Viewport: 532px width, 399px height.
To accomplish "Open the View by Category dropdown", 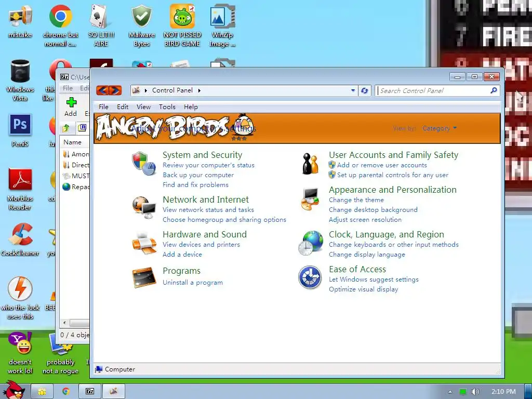I will (440, 128).
